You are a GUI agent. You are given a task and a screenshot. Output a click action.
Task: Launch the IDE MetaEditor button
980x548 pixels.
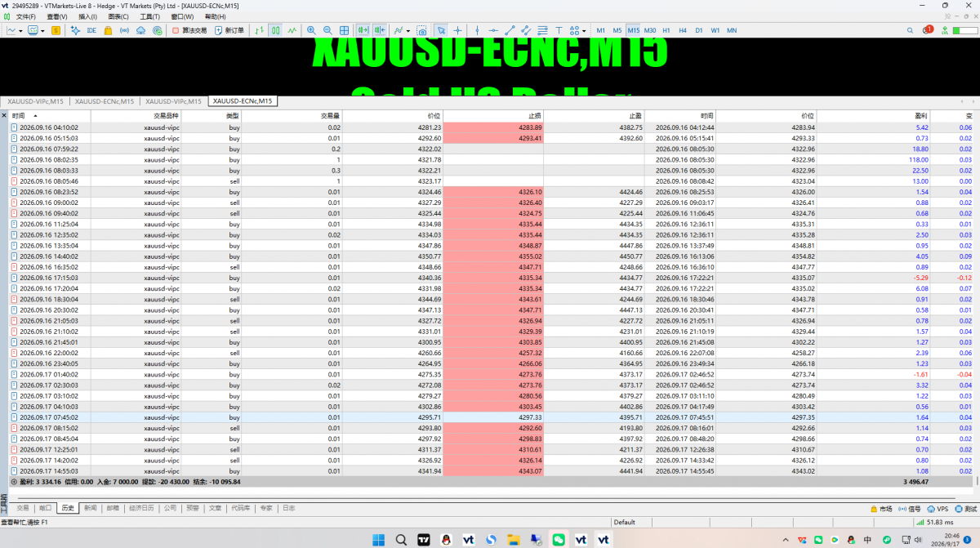(91, 30)
